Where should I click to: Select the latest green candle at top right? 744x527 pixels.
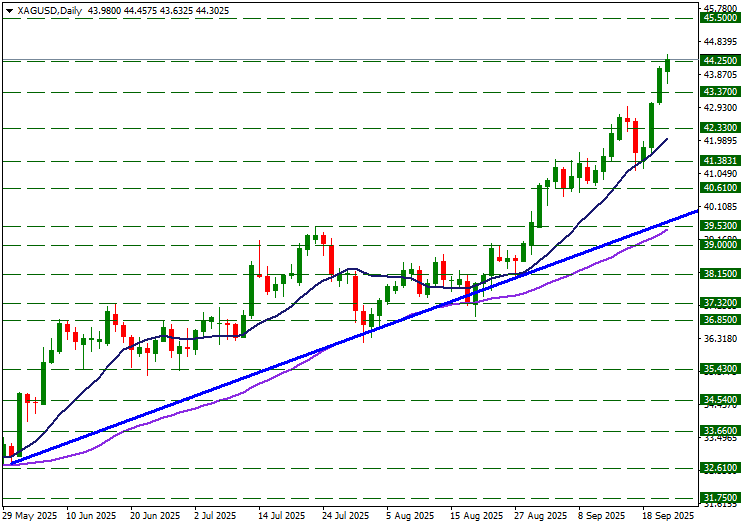[667, 65]
